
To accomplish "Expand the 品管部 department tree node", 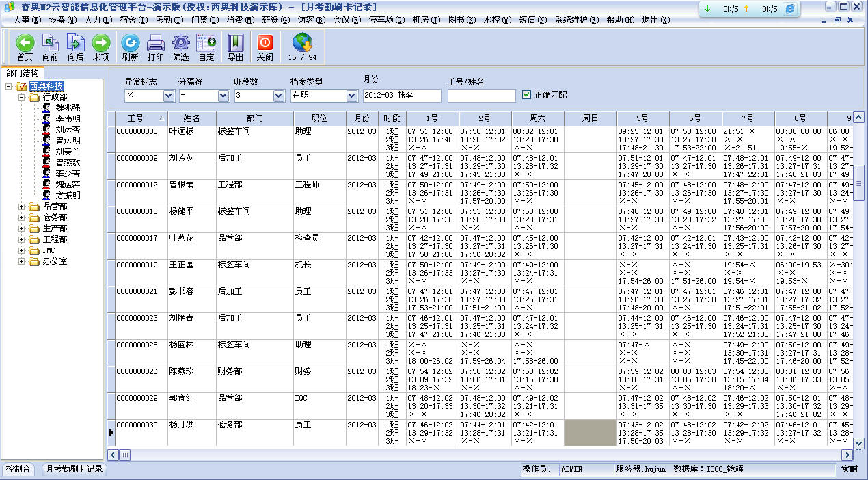I will (x=21, y=206).
